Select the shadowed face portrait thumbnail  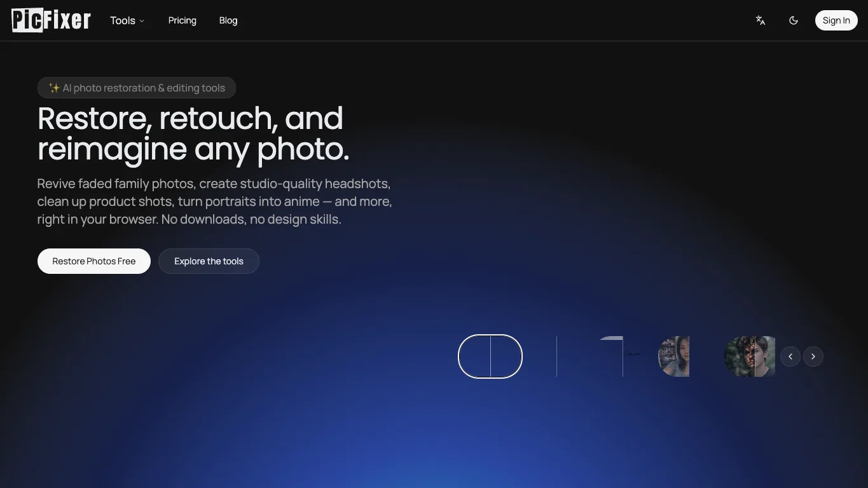coord(750,356)
